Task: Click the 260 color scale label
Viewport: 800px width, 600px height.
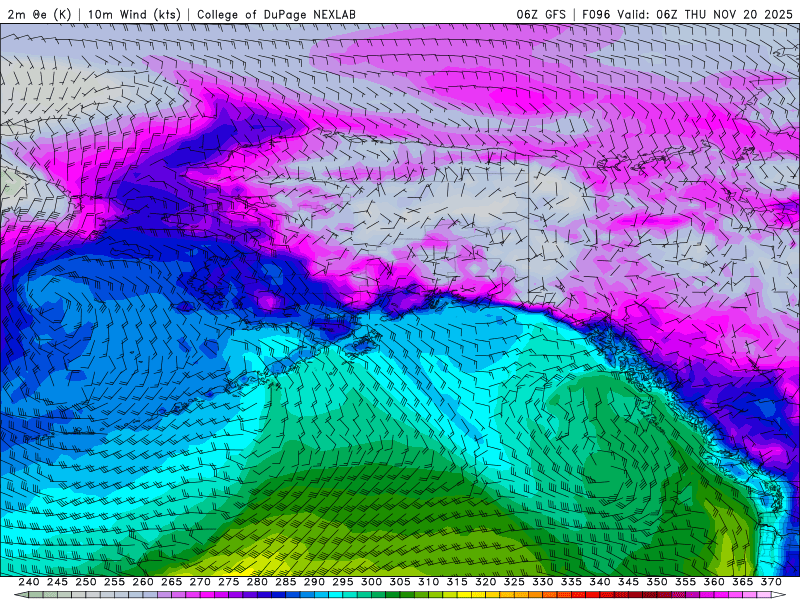Action: [143, 582]
